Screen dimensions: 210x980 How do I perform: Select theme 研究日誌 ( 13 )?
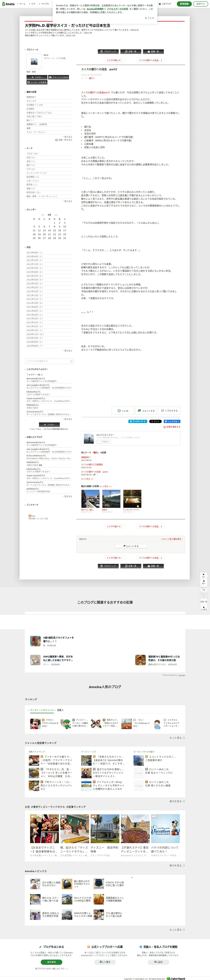[x=33, y=193]
